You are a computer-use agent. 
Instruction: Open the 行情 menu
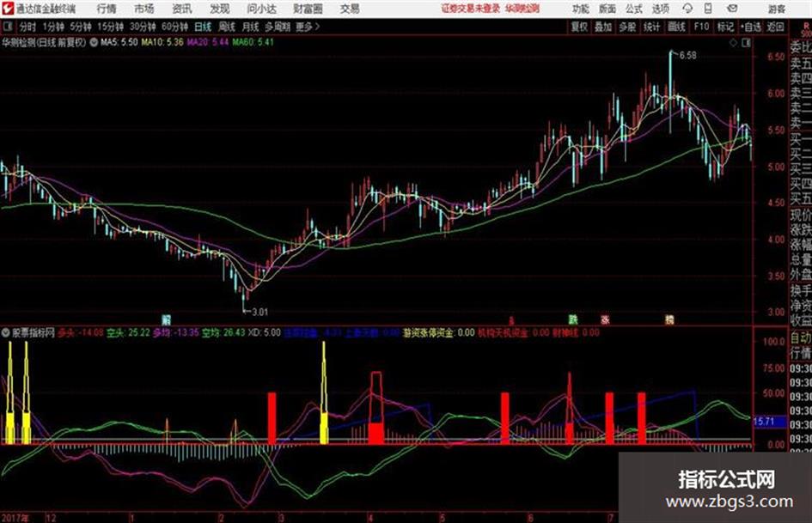[x=107, y=9]
